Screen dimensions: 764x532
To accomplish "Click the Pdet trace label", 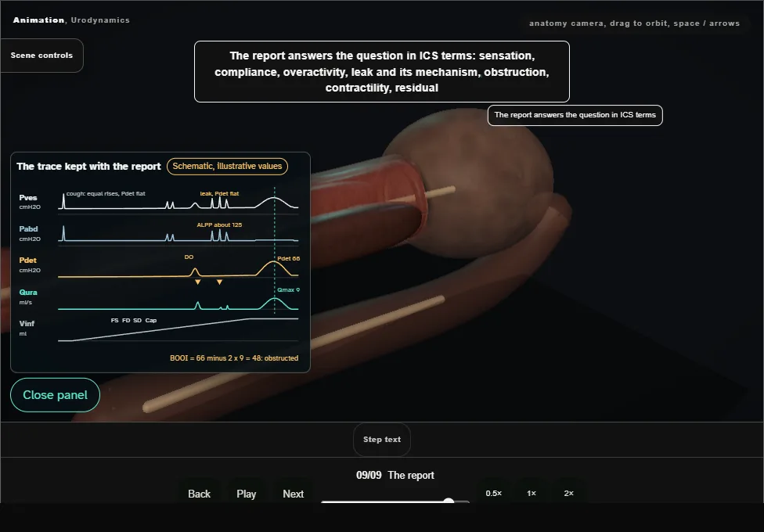I will coord(27,261).
